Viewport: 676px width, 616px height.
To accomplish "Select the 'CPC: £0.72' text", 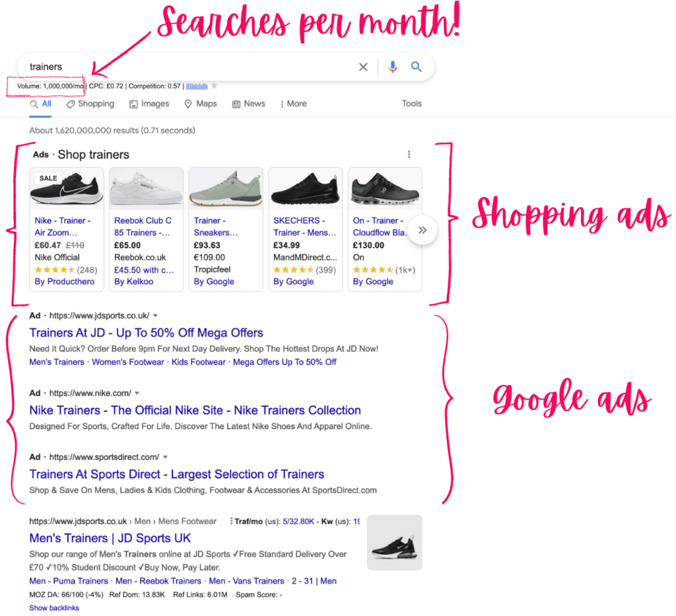I will (106, 86).
